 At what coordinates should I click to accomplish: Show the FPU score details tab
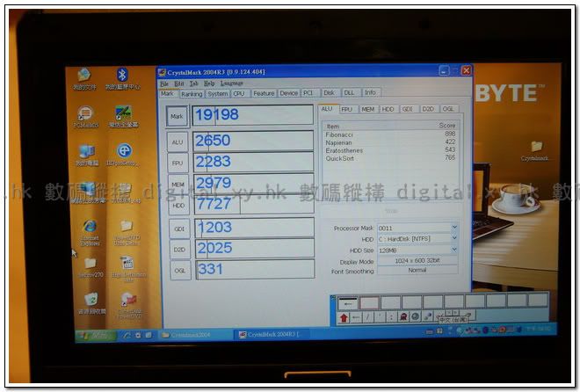point(349,109)
